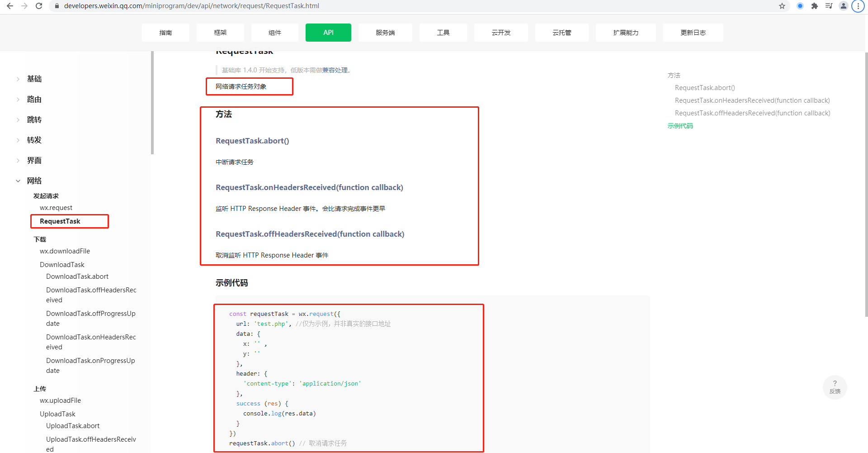Open wx.request in the sidebar
The image size is (868, 453).
tap(56, 208)
